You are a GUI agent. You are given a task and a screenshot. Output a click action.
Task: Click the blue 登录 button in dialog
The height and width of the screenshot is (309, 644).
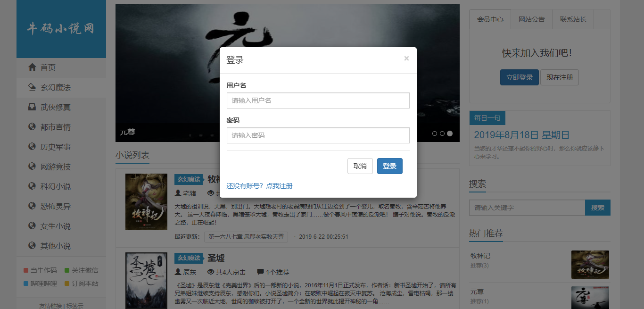[390, 166]
